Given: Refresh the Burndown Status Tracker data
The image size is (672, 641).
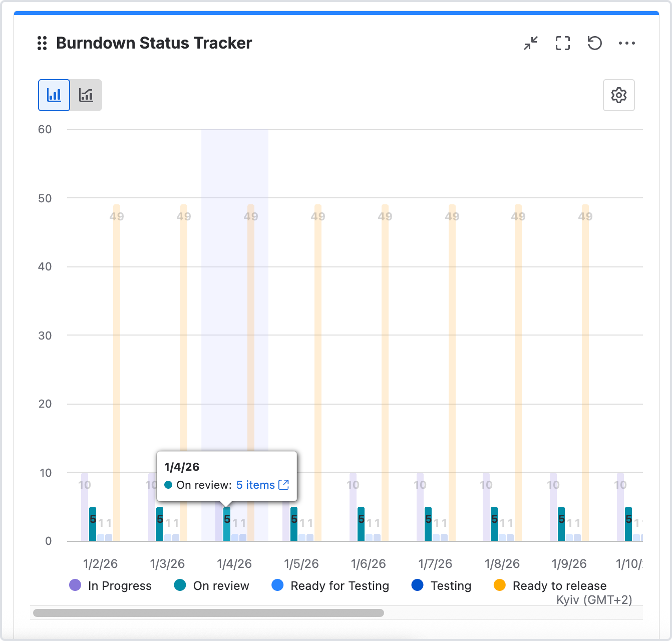Looking at the screenshot, I should tap(594, 44).
